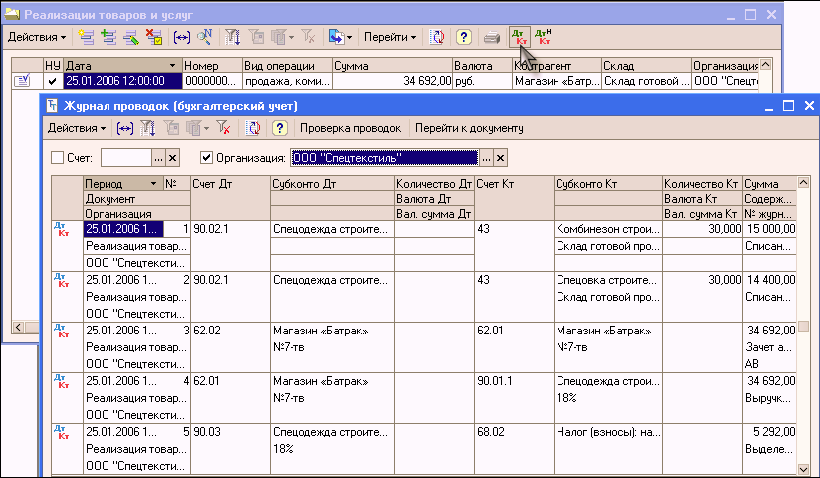Click the find/search icon in top toolbar
Image resolution: width=820 pixels, height=478 pixels.
(204, 37)
